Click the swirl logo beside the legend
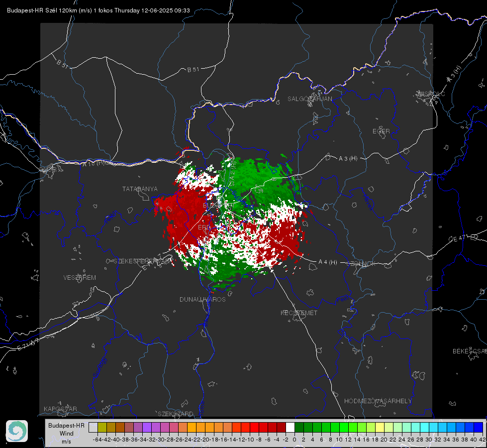Viewport: 487px width, 448px height. [x=17, y=431]
